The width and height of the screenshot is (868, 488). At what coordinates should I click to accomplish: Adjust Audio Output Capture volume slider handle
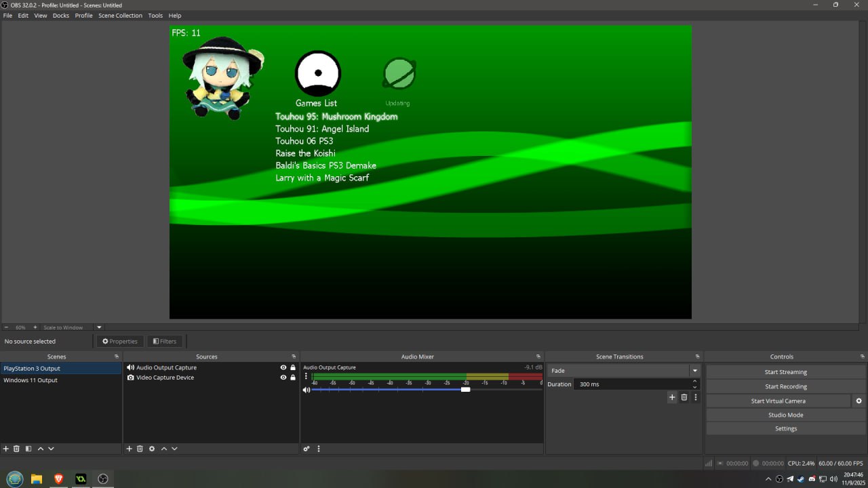465,390
